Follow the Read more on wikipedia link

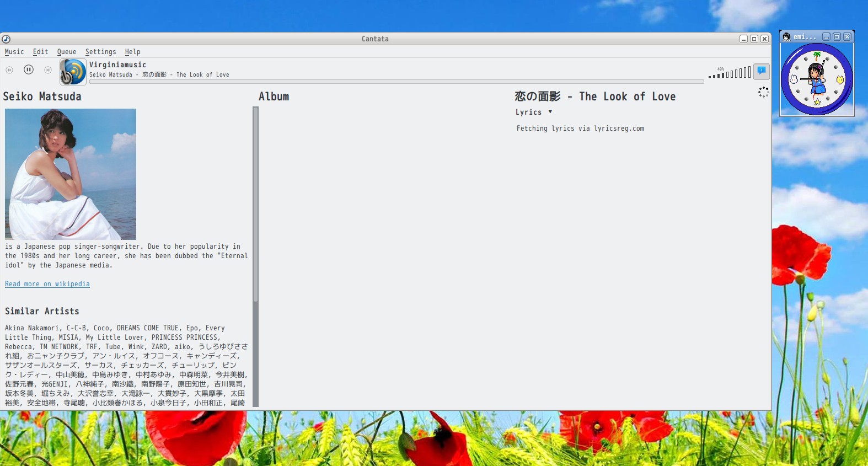tap(47, 284)
